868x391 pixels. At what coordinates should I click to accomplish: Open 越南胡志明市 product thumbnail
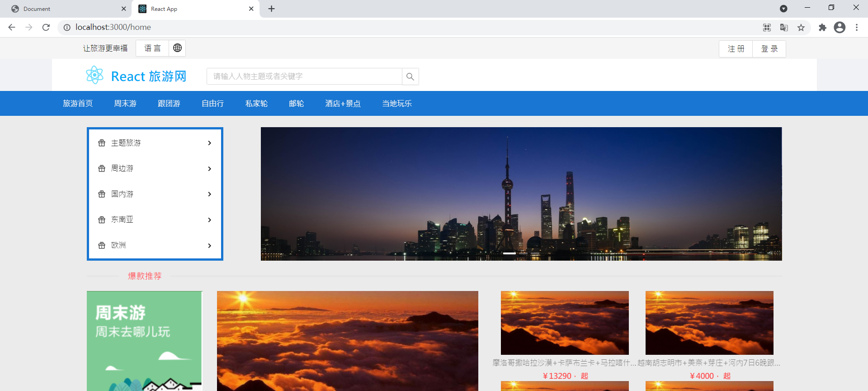709,323
